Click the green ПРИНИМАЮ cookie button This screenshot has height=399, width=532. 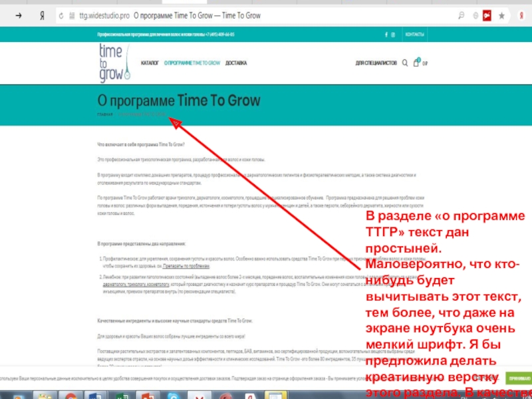pos(519,378)
